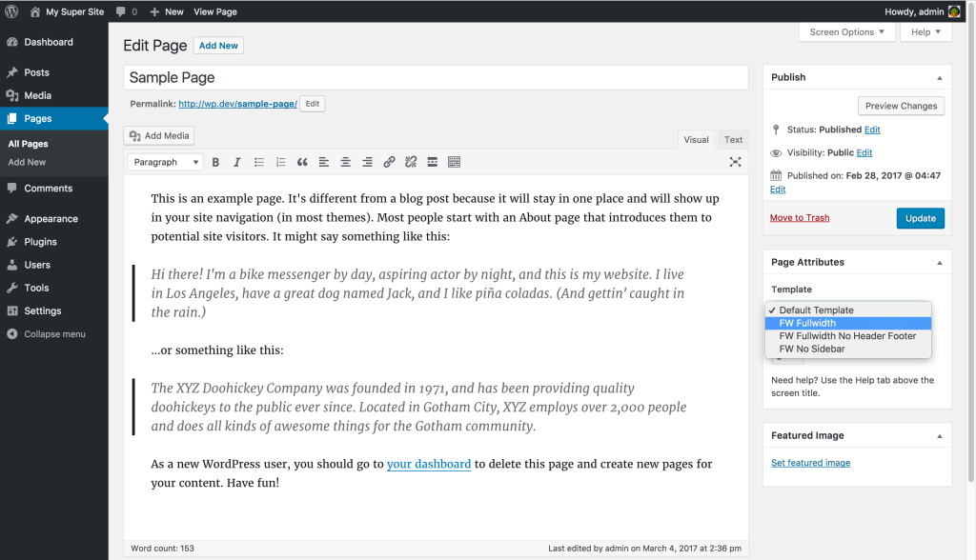Insert an unordered bulleted list
The image size is (976, 560).
coord(258,162)
